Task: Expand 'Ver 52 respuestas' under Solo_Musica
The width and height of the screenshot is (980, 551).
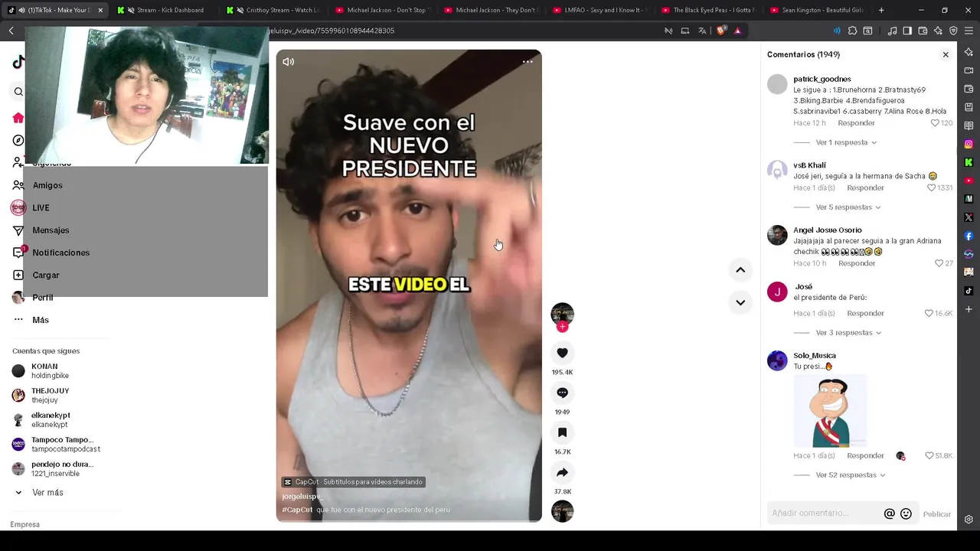Action: pyautogui.click(x=851, y=475)
